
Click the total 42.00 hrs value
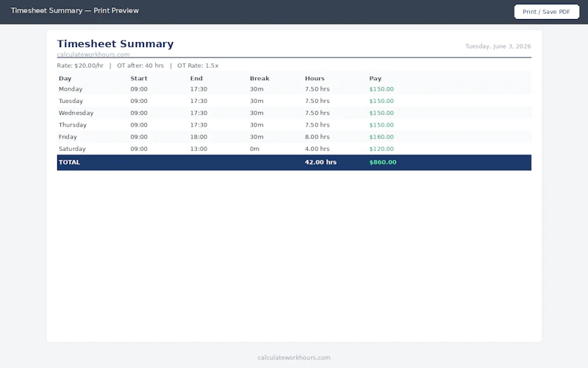pos(320,162)
